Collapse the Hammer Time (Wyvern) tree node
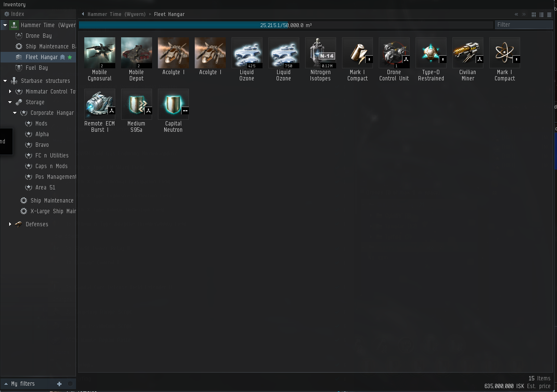Screen dimensions: 557x392 point(5,25)
